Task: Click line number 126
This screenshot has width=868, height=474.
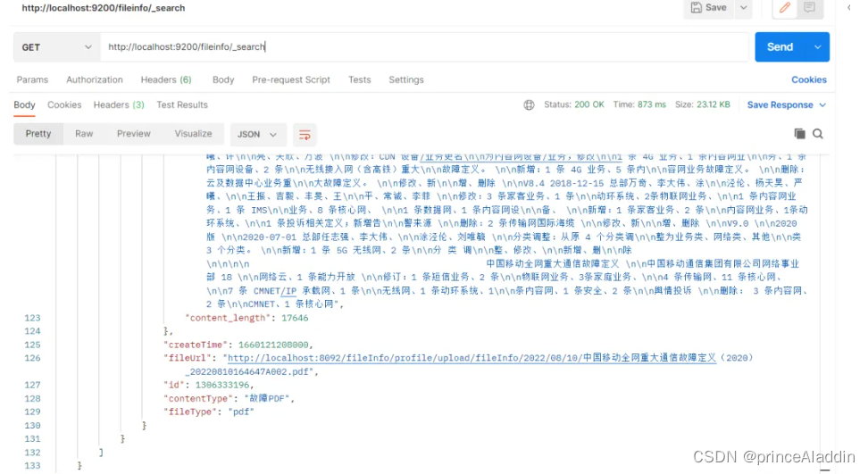Action: (32, 358)
